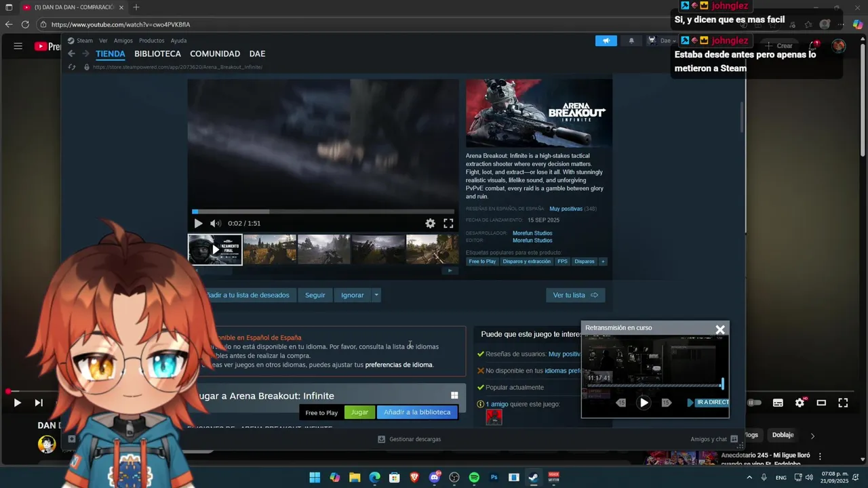Image resolution: width=868 pixels, height=488 pixels.
Task: Open Muy positivas reviews link
Action: tap(566, 209)
